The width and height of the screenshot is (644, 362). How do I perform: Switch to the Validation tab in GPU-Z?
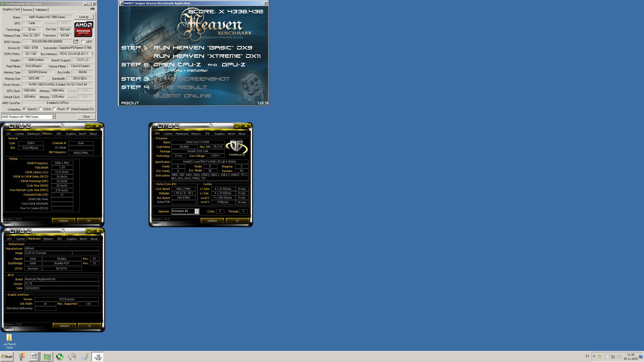[41, 10]
